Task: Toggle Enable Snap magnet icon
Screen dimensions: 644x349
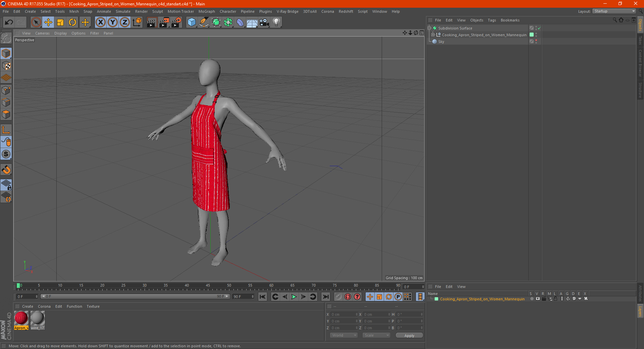Action: point(6,170)
